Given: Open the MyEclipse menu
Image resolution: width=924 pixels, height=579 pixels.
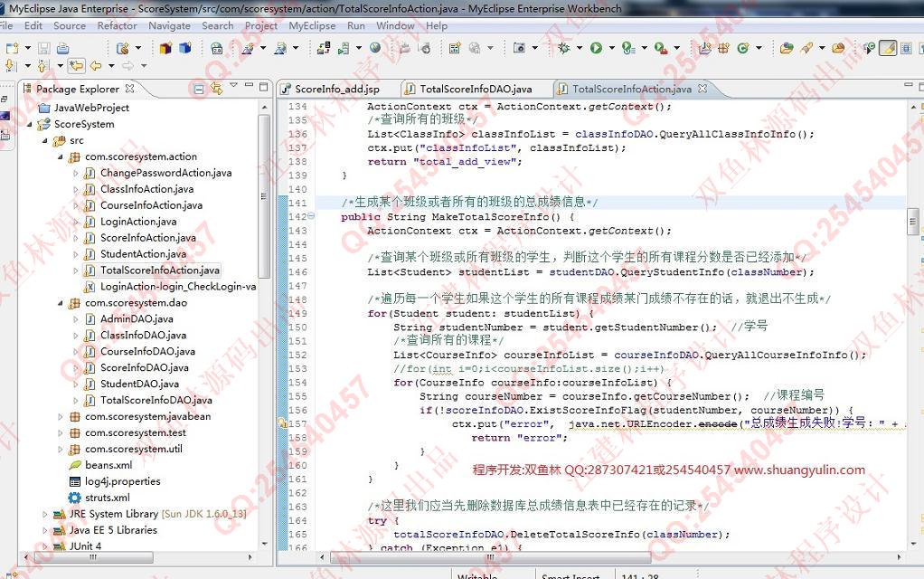Looking at the screenshot, I should click(312, 26).
